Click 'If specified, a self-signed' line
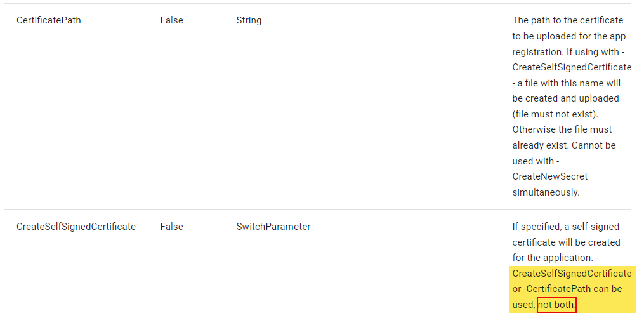Viewport: 644px width, 325px height. pyautogui.click(x=565, y=227)
